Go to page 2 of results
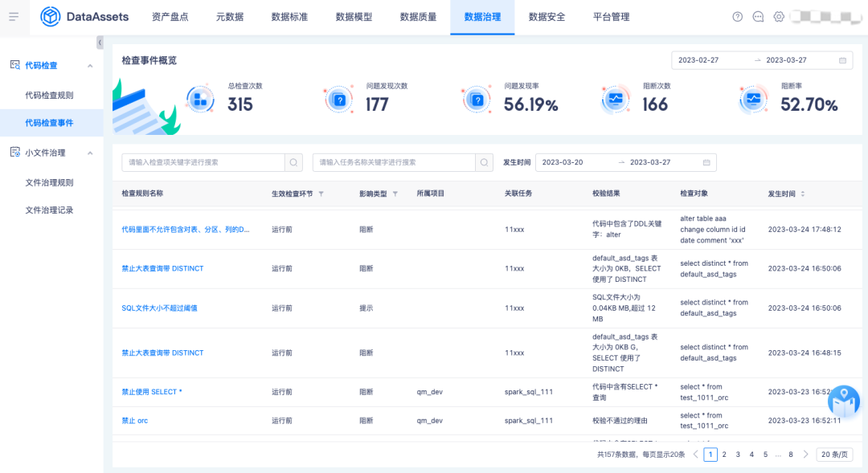The height and width of the screenshot is (473, 868). pyautogui.click(x=724, y=455)
